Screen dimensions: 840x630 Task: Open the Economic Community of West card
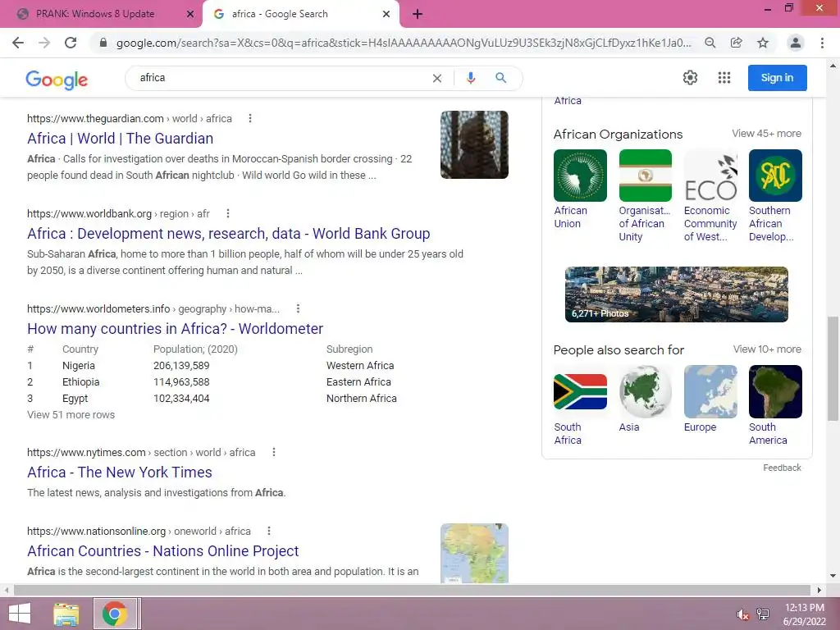coord(710,196)
